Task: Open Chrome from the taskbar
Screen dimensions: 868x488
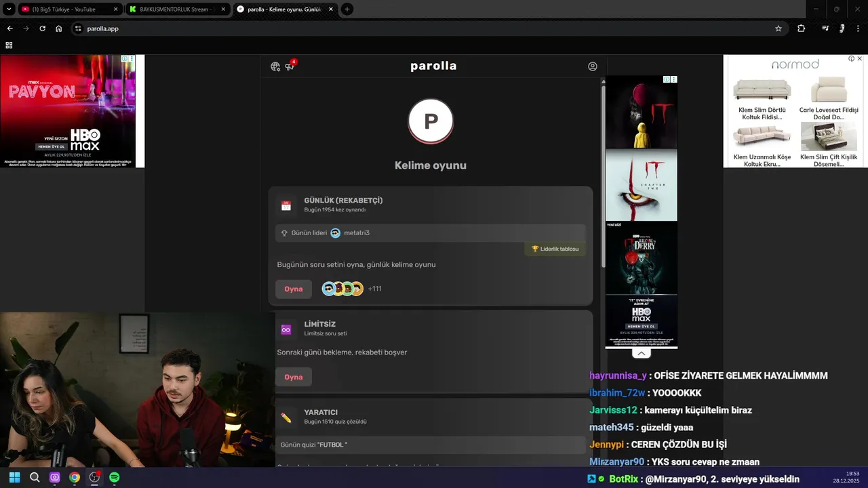Action: [75, 477]
